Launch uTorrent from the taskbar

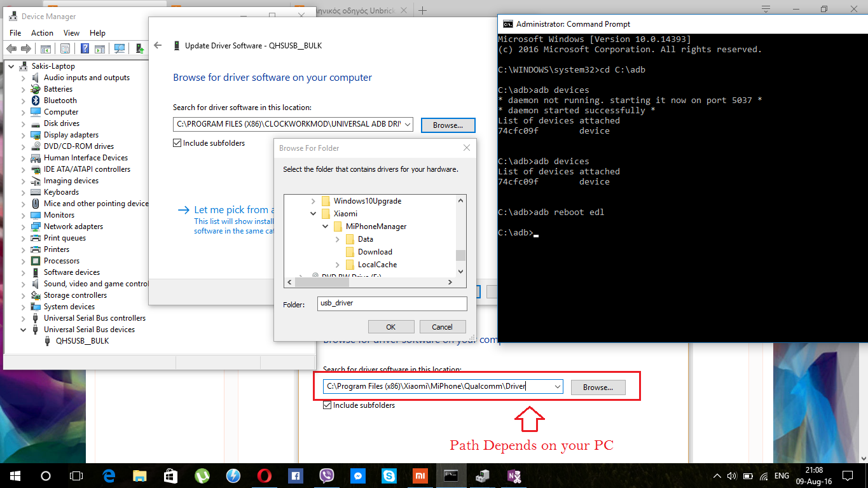click(202, 475)
